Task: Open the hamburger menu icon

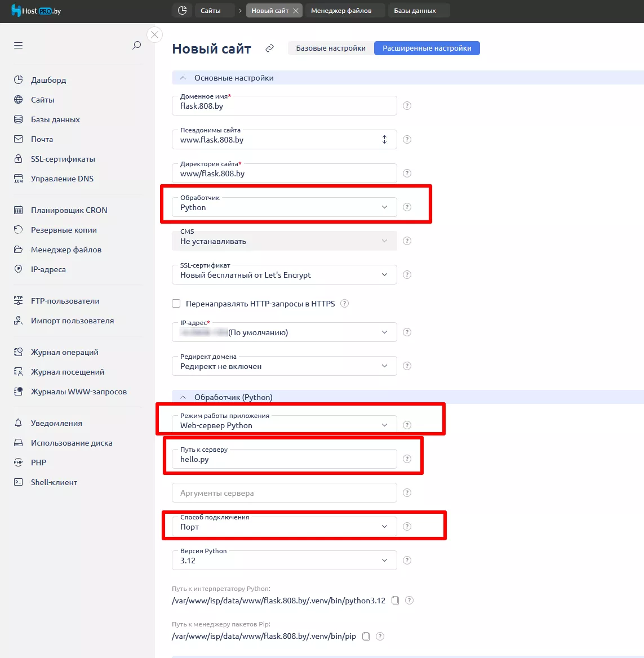Action: tap(18, 45)
